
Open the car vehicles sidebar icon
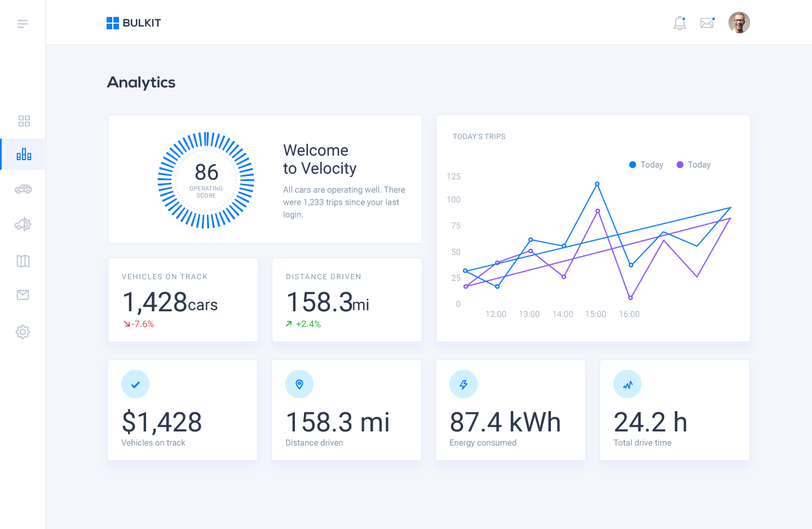pyautogui.click(x=23, y=189)
